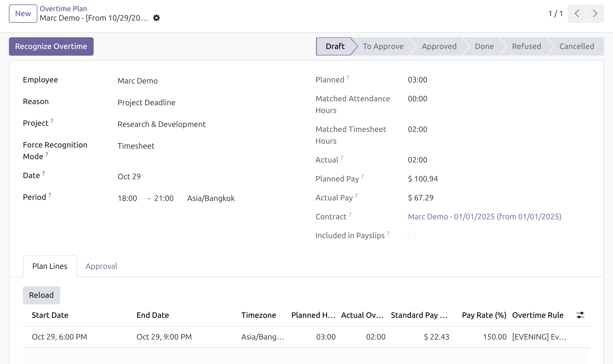Edit period start time 18:00

127,198
